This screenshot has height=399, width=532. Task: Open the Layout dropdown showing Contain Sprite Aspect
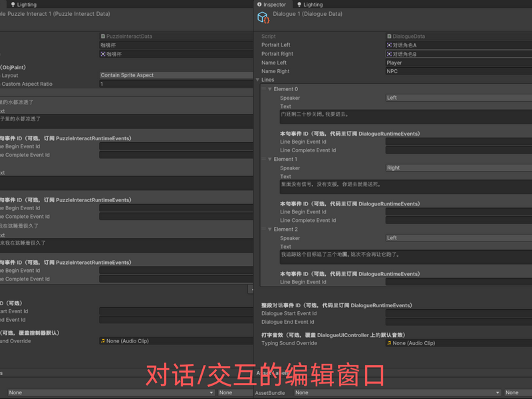point(176,75)
